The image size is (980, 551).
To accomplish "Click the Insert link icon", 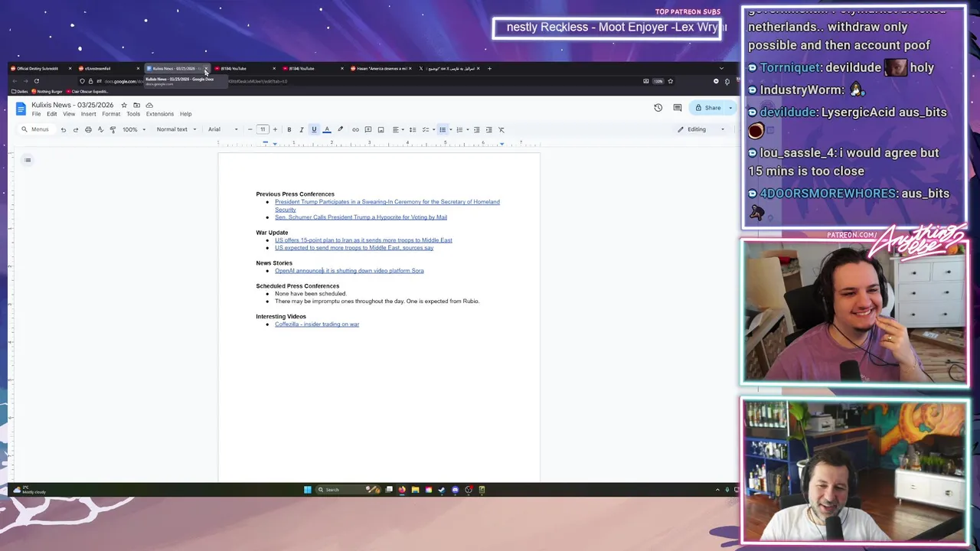I will coord(355,129).
